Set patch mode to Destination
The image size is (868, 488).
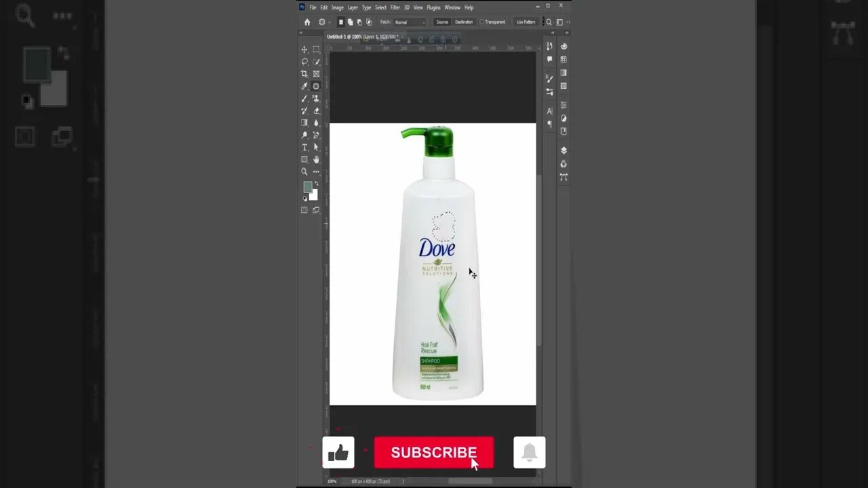(464, 22)
